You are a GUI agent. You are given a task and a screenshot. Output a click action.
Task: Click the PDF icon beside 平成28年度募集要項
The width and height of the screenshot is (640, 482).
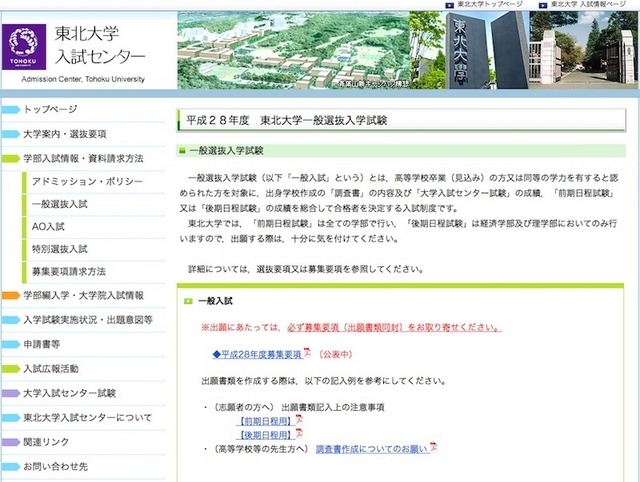pyautogui.click(x=307, y=353)
